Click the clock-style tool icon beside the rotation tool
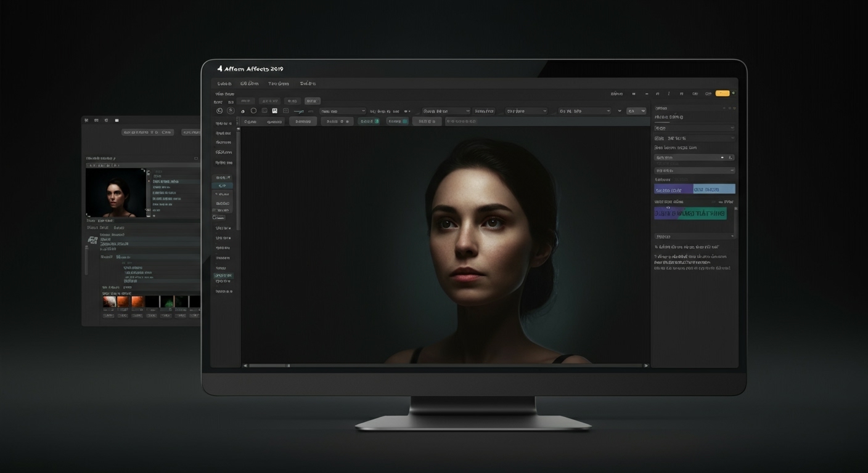 pyautogui.click(x=231, y=111)
